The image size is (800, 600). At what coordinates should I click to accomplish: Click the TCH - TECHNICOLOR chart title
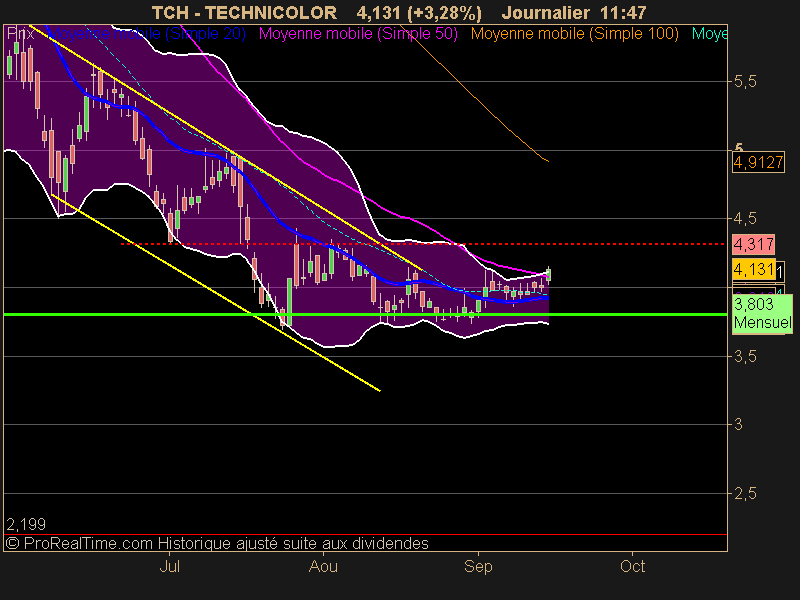point(244,12)
